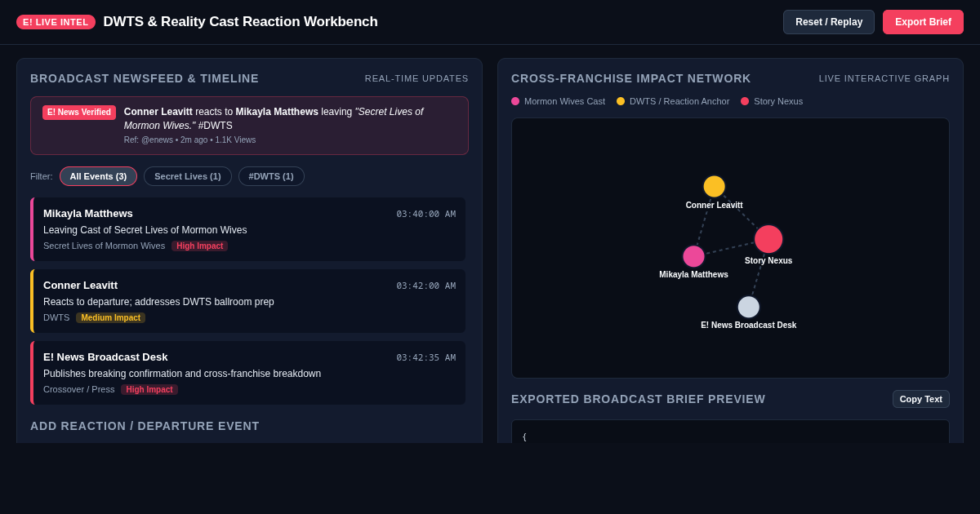Click the Crossover / Press category label
This screenshot has height=514, width=980.
tap(79, 389)
